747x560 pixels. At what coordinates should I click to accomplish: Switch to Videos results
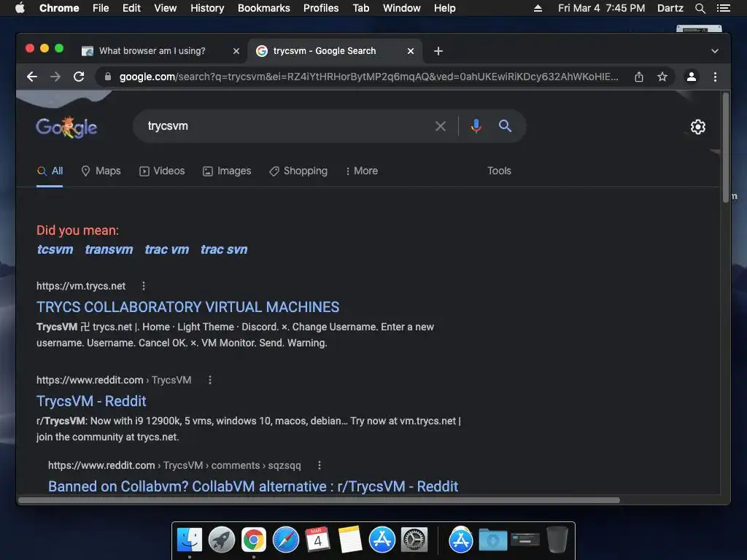[162, 171]
